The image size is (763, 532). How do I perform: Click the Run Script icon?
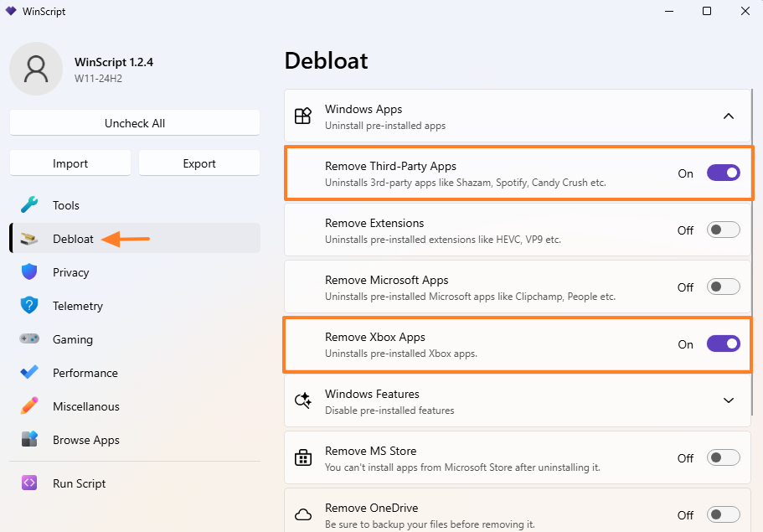tap(28, 483)
